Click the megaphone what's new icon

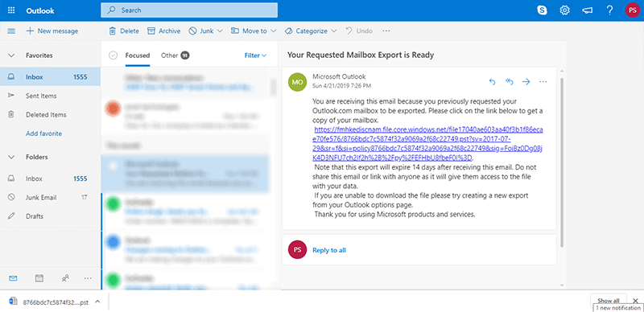tap(588, 10)
